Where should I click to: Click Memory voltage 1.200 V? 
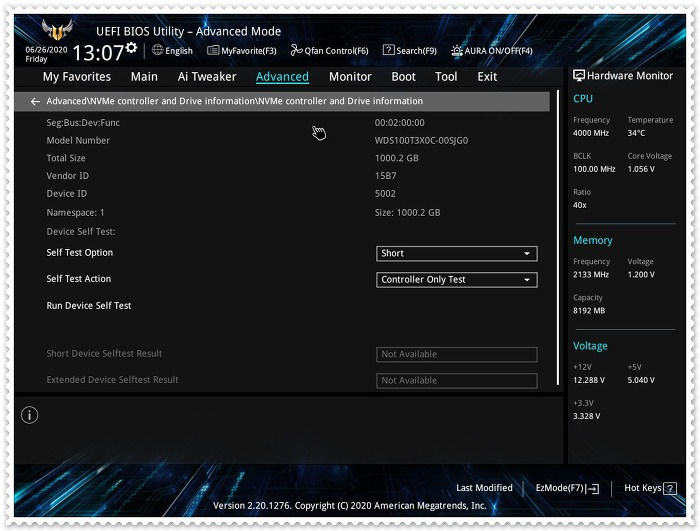pos(641,275)
